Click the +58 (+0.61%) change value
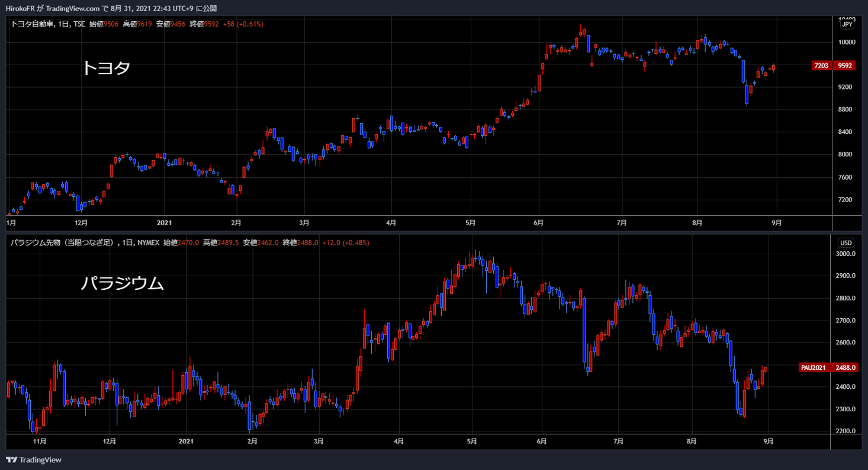This screenshot has height=470, width=868. pyautogui.click(x=243, y=24)
